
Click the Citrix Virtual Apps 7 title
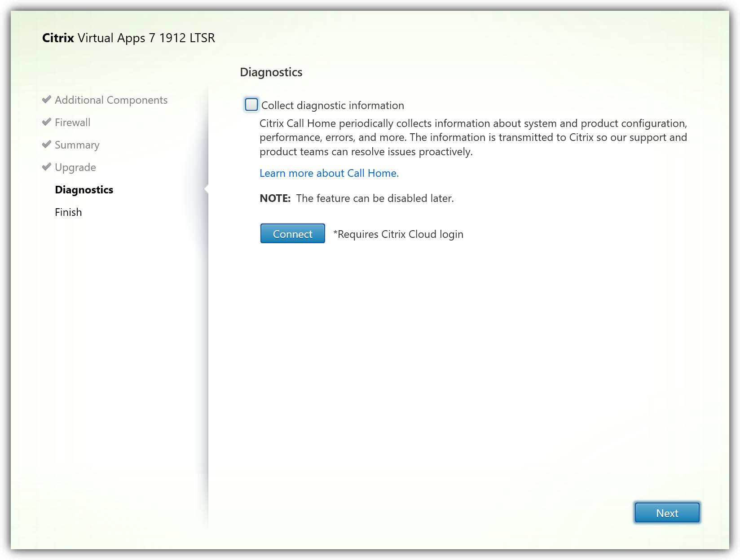click(x=128, y=38)
